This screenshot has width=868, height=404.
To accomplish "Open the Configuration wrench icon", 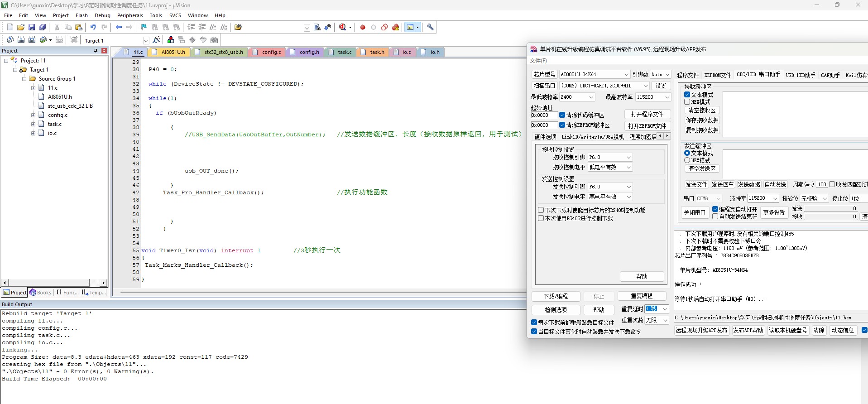I will click(430, 27).
